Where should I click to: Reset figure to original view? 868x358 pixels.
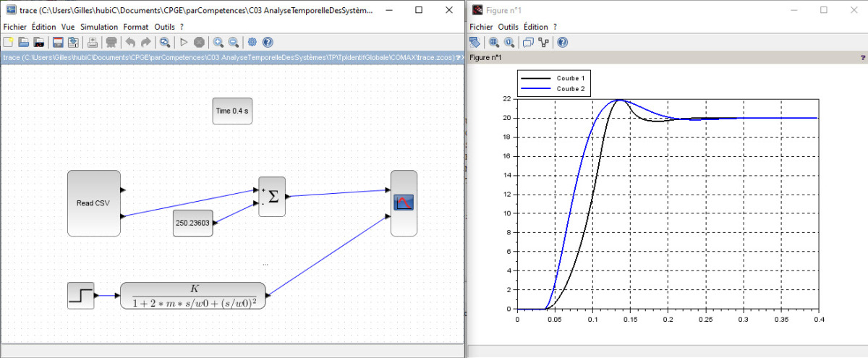tap(509, 43)
